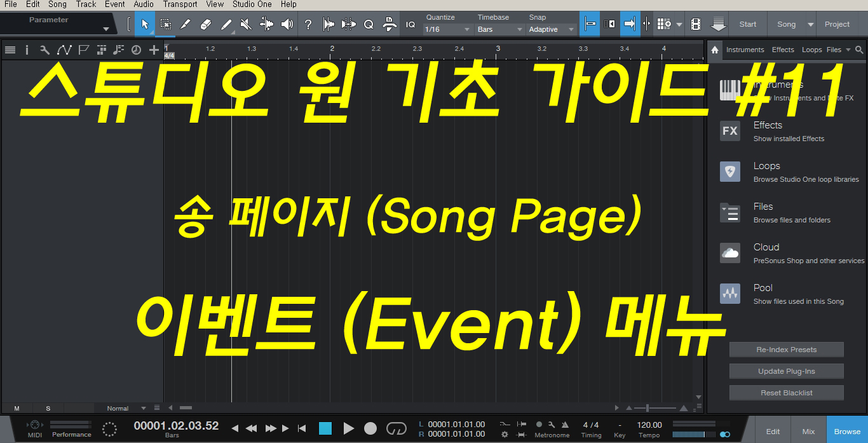Open the video player film icon

696,24
